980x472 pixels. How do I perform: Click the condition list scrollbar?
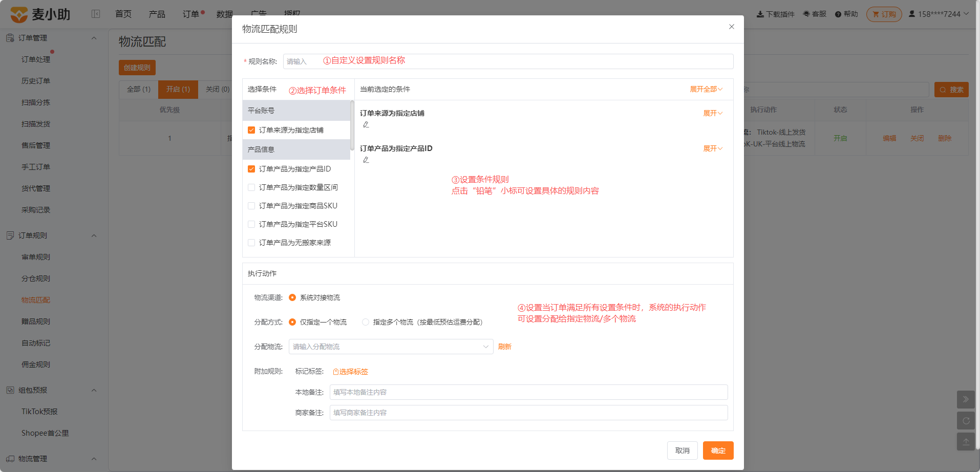point(352,125)
